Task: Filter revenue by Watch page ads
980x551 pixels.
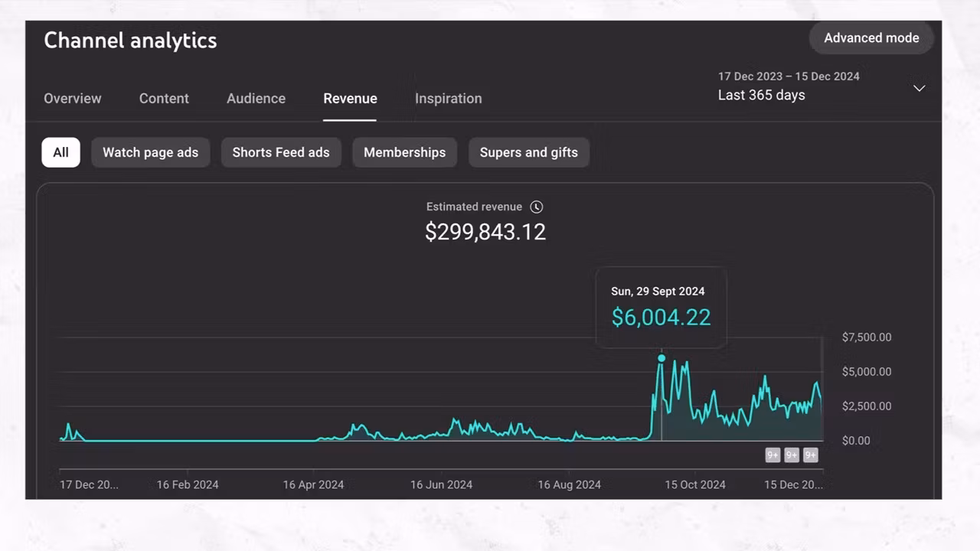Action: (x=150, y=152)
